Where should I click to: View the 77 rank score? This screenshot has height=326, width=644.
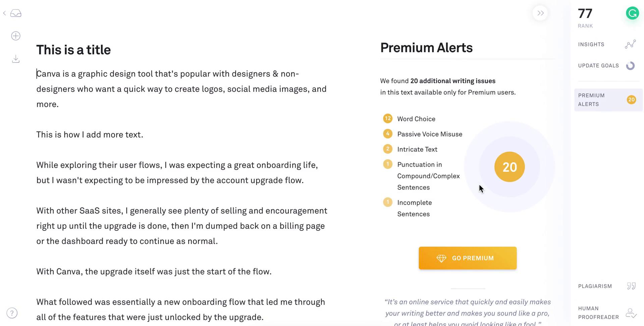585,14
